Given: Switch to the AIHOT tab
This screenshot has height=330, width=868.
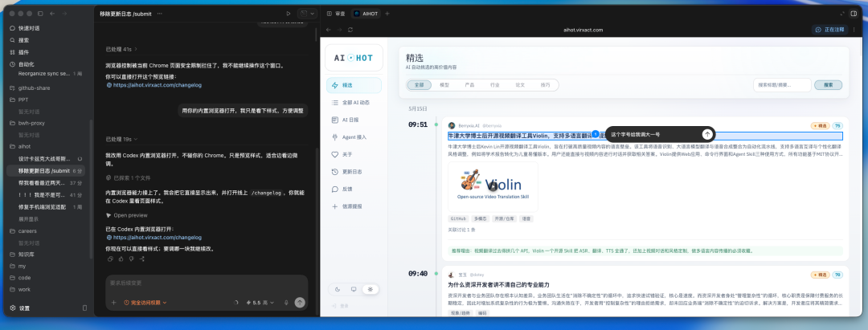Looking at the screenshot, I should coord(366,14).
